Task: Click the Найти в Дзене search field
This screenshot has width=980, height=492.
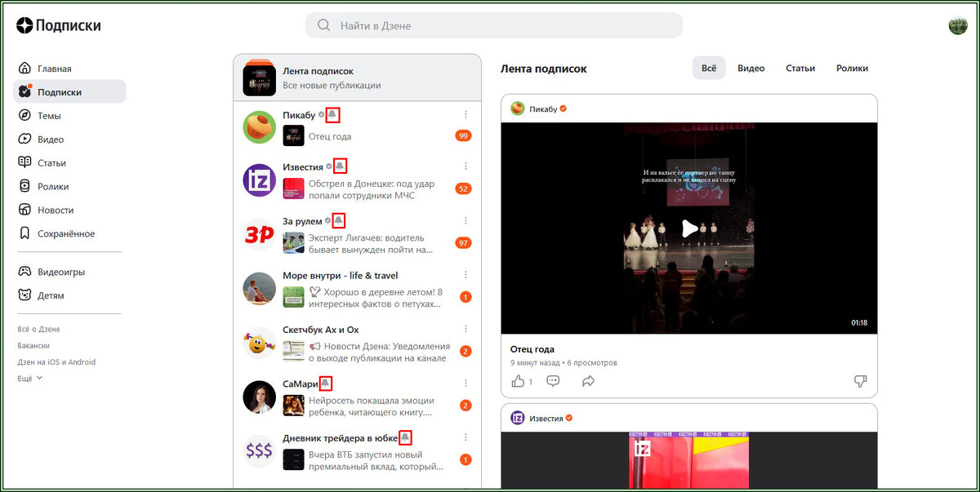Action: (494, 25)
